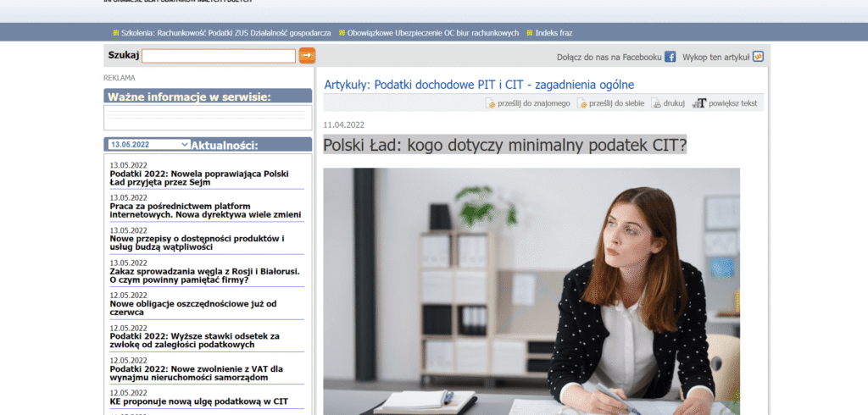
Task: Click the Wykop icon
Action: (x=758, y=57)
